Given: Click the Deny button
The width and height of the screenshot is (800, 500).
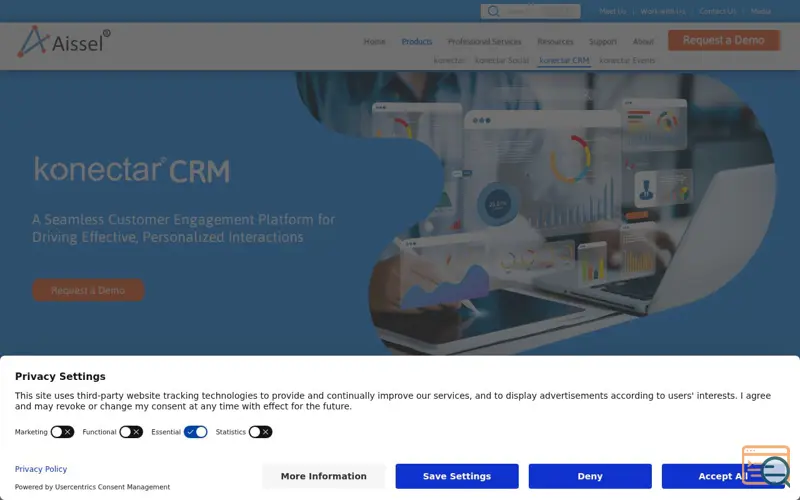Looking at the screenshot, I should click(590, 476).
